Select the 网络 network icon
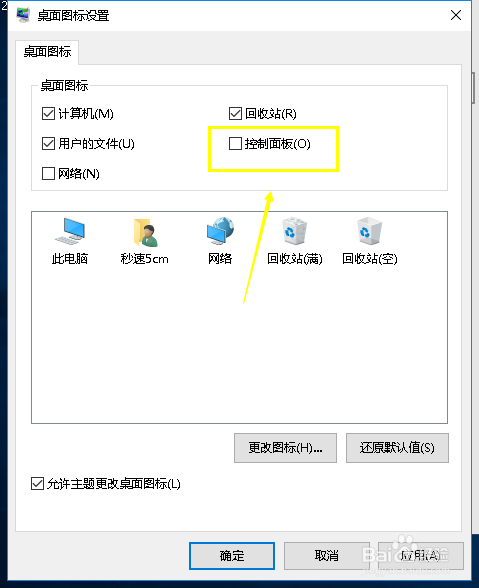The width and height of the screenshot is (479, 588). point(220,231)
